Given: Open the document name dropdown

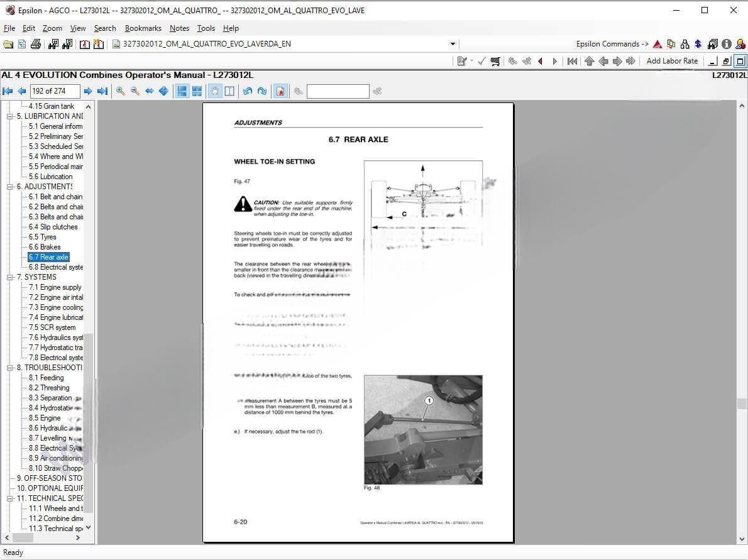Looking at the screenshot, I should pyautogui.click(x=453, y=44).
